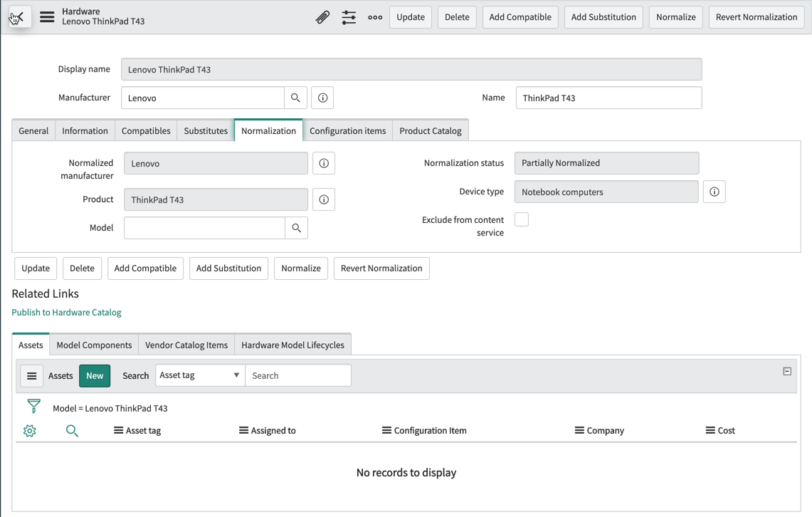
Task: Click Add Compatible in the header
Action: click(520, 17)
